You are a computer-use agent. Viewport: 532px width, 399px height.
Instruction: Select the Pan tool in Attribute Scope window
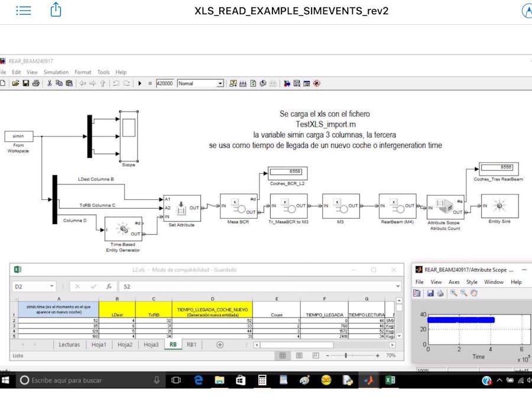click(x=473, y=293)
